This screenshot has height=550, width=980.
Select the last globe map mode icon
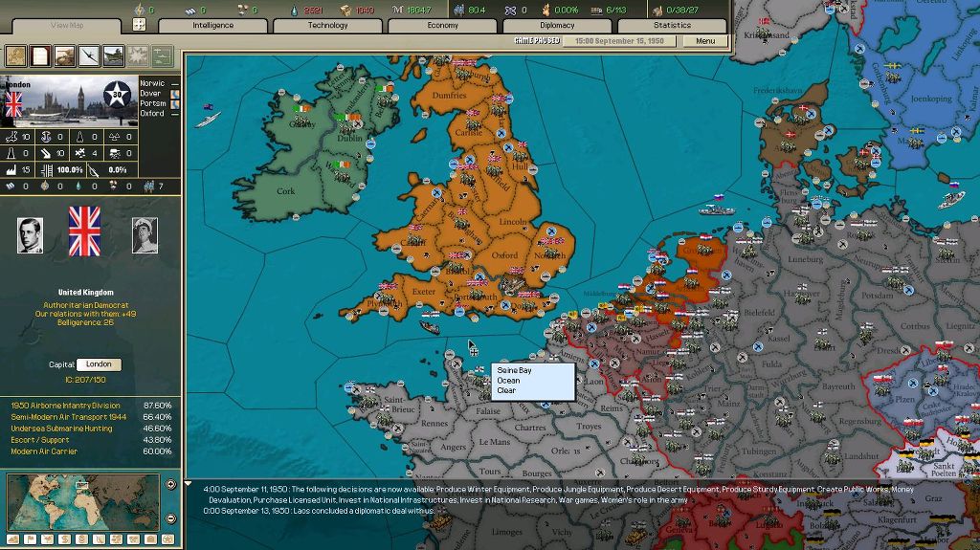(x=167, y=539)
